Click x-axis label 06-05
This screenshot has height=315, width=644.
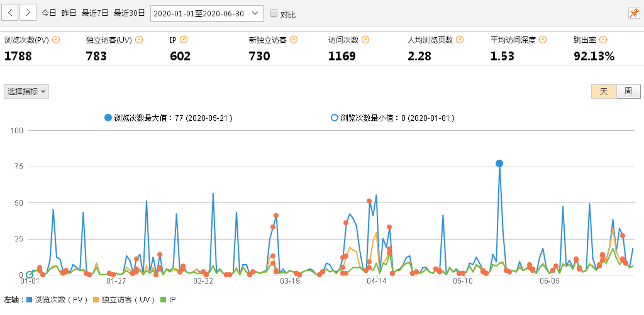click(x=550, y=281)
